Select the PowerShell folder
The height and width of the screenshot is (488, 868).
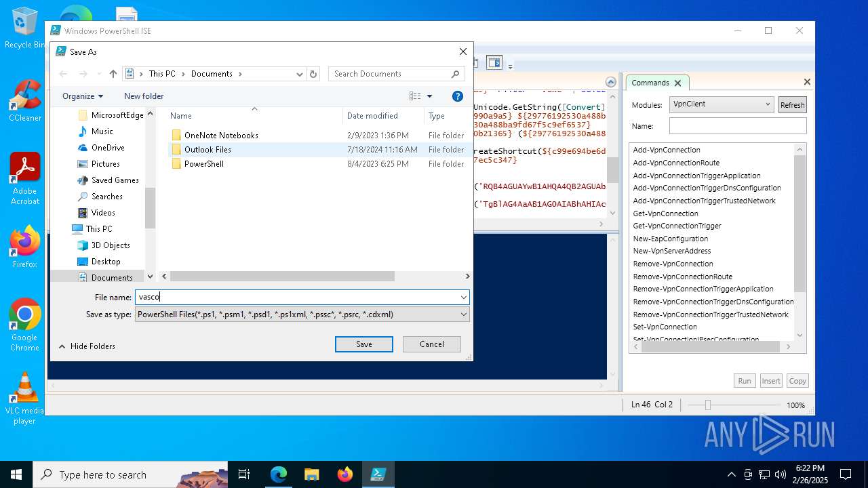coord(204,164)
